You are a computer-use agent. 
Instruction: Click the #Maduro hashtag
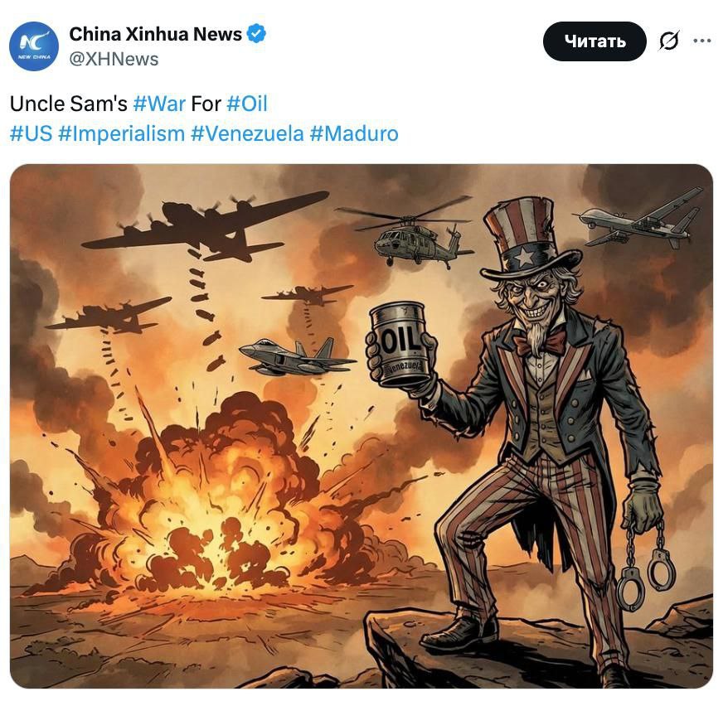tap(354, 133)
